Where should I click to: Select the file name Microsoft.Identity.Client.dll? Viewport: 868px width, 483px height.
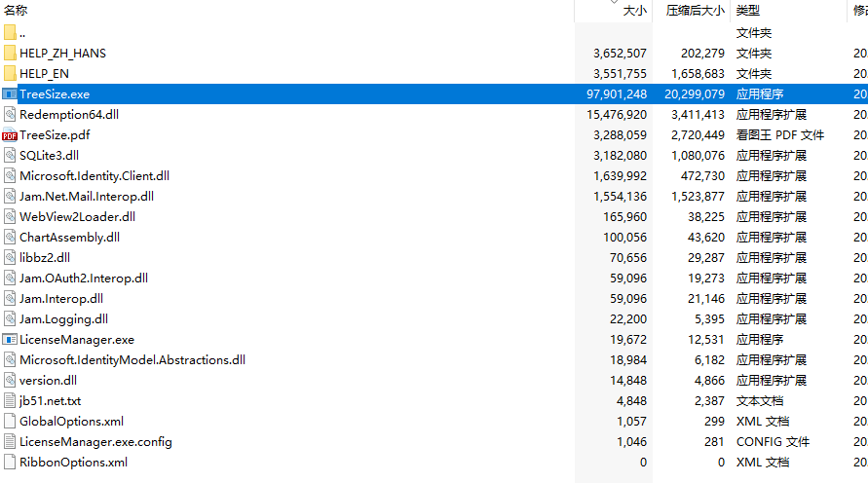point(94,176)
